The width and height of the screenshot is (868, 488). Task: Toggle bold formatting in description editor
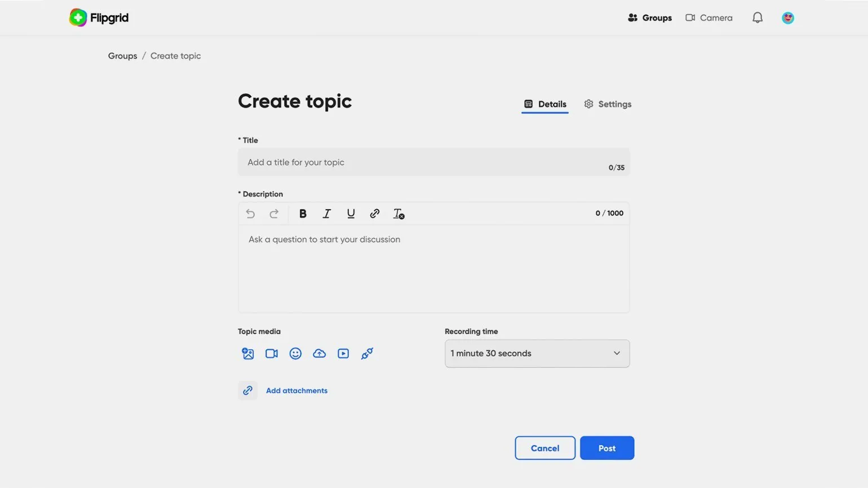click(303, 214)
